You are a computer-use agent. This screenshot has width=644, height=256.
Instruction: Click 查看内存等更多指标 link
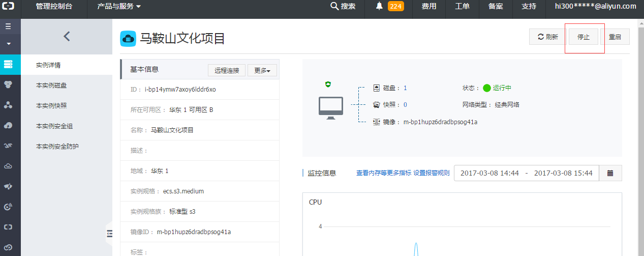point(384,173)
